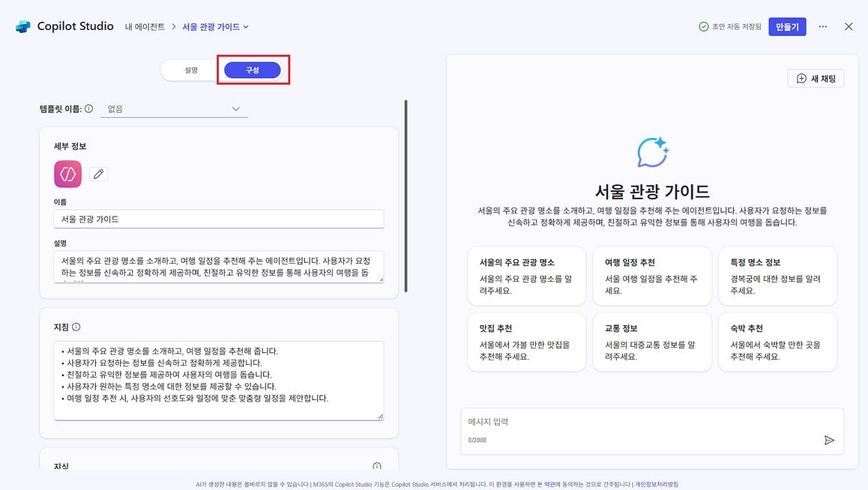The height and width of the screenshot is (490, 868).
Task: Click the 이름 field containing 서울 관광 가이드
Action: 219,219
